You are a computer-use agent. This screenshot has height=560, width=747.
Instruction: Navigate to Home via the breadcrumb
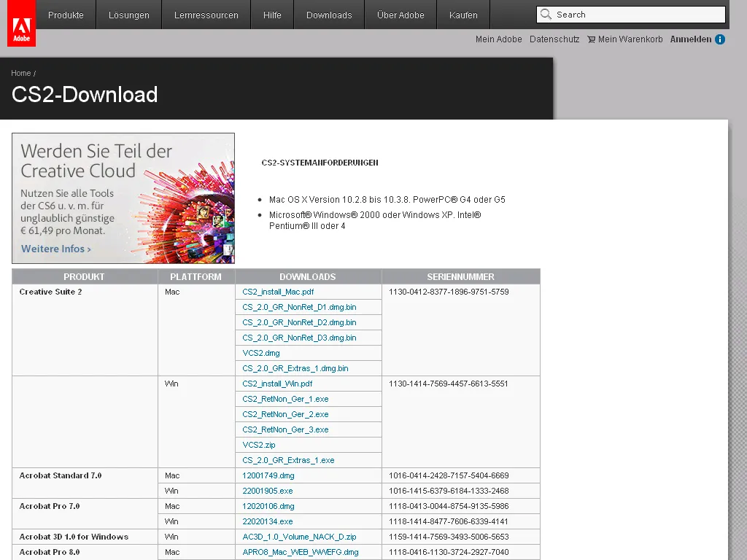tap(19, 73)
